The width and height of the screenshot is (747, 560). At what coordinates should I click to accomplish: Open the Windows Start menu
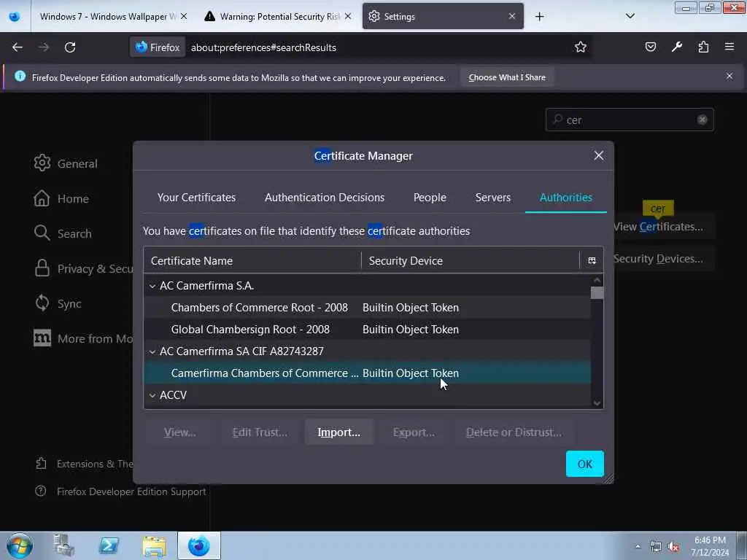click(20, 545)
